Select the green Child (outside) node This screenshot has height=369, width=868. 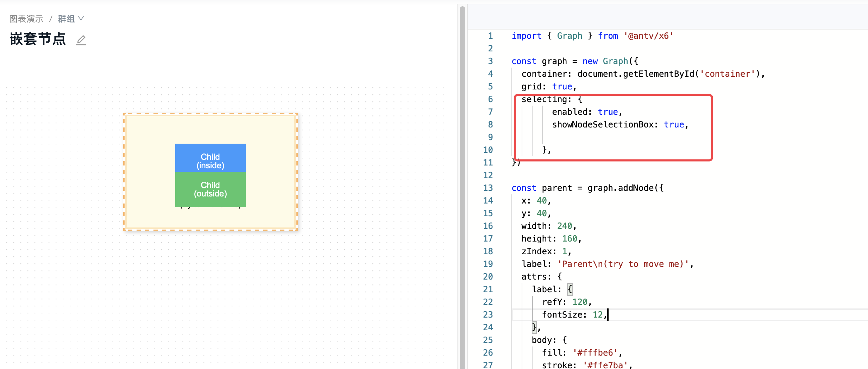click(x=210, y=189)
